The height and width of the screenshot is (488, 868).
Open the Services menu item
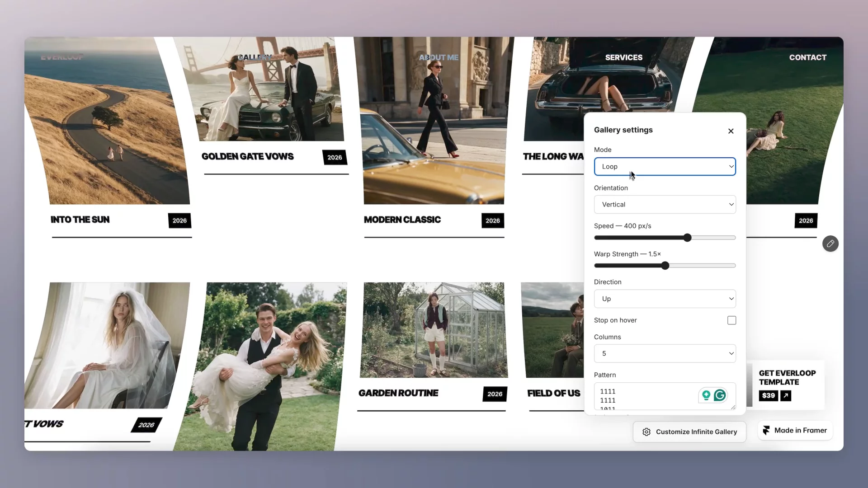coord(623,57)
